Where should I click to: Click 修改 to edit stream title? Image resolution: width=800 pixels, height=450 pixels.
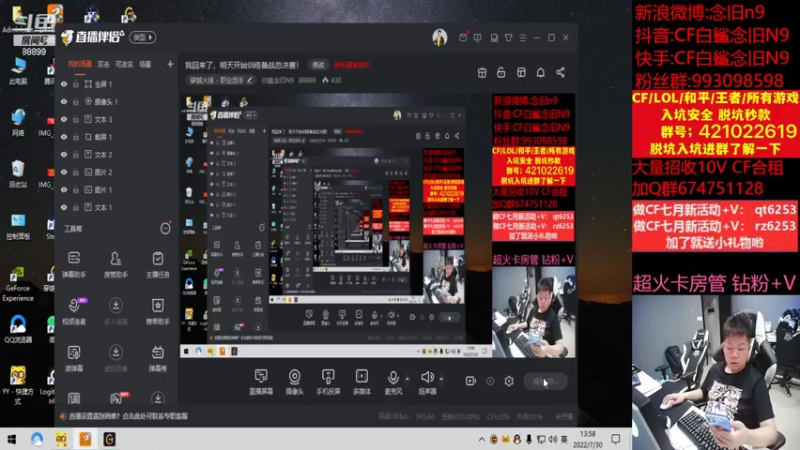click(x=318, y=65)
